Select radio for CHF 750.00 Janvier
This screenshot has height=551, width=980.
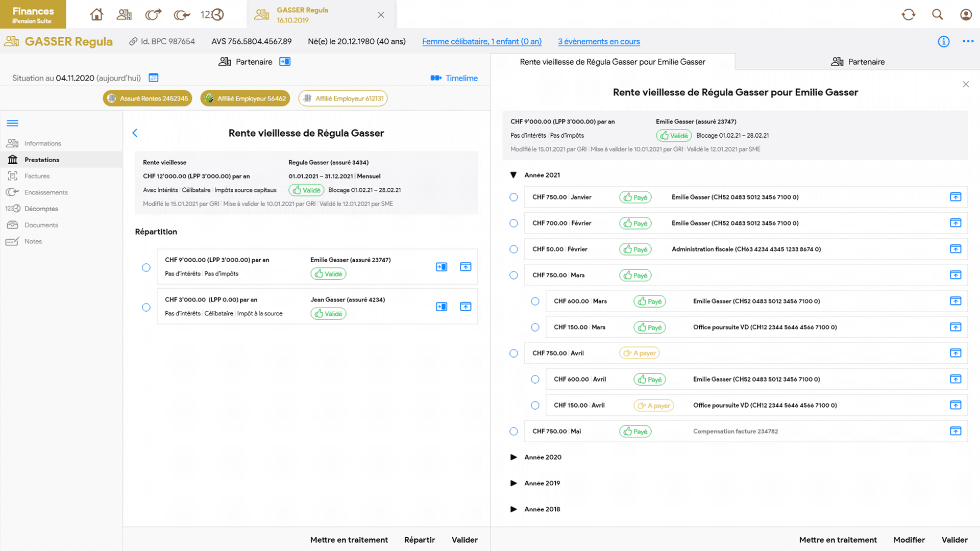(513, 197)
